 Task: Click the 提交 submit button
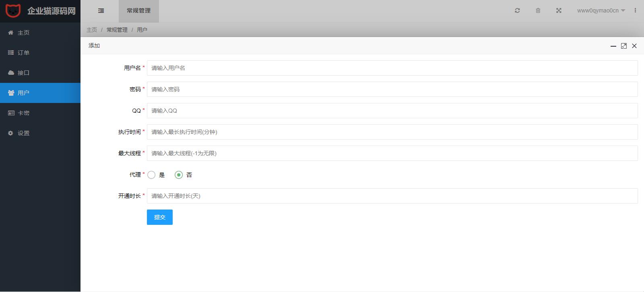coord(160,217)
